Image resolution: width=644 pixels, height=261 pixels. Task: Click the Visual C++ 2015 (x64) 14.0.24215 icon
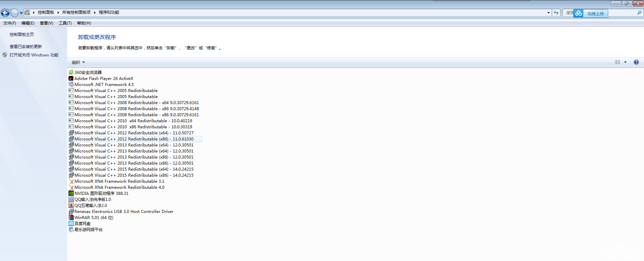click(71, 169)
